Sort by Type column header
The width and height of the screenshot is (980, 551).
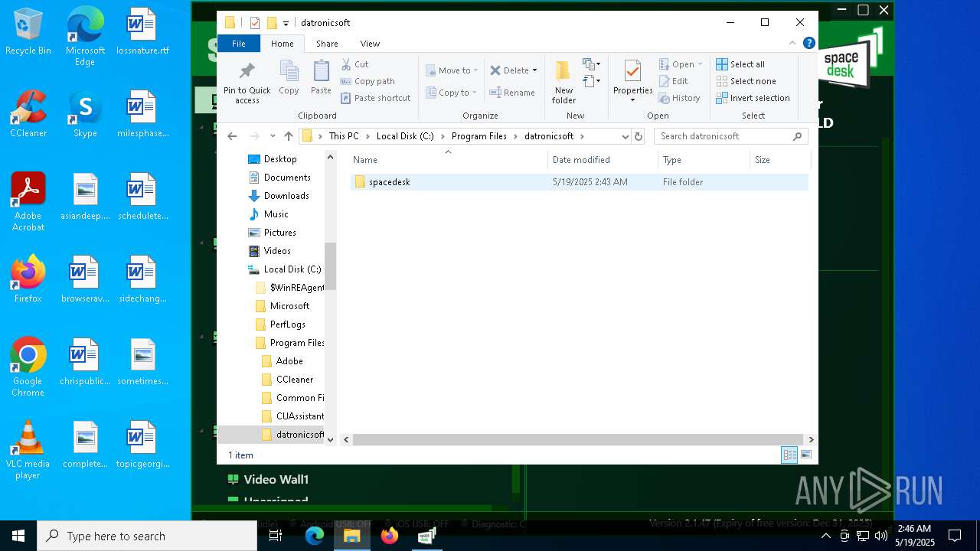click(x=704, y=160)
